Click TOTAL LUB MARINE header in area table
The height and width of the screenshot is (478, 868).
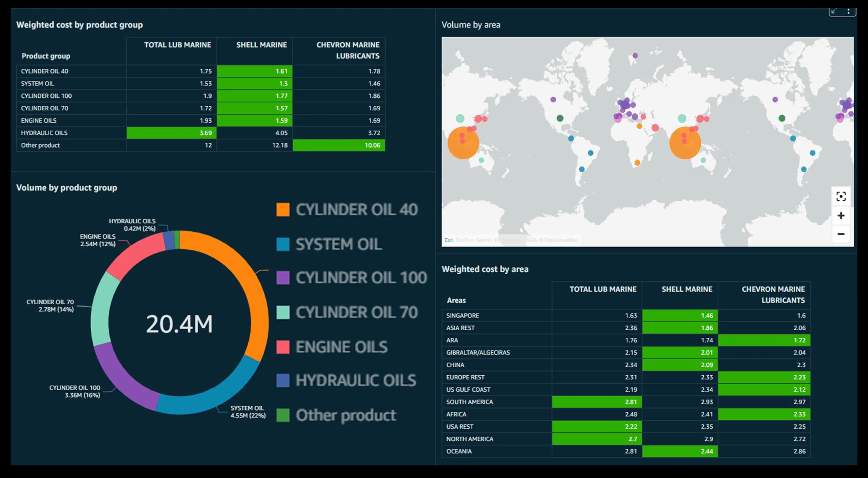603,289
